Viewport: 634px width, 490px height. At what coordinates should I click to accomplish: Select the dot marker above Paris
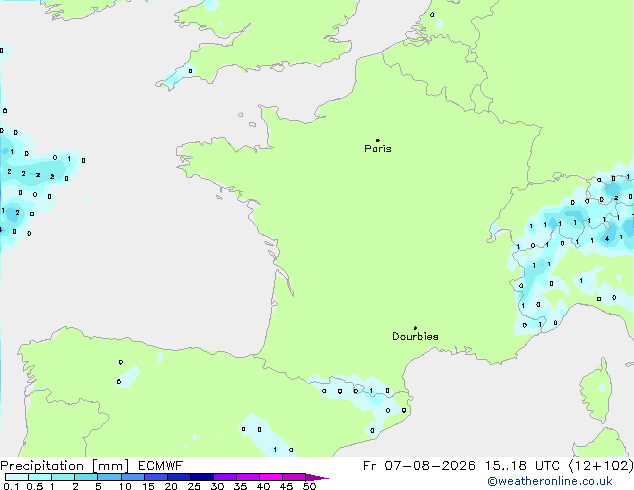pos(378,140)
